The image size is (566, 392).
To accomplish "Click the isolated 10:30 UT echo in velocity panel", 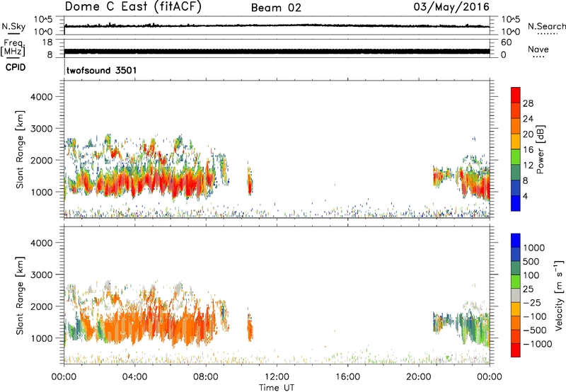I will pyautogui.click(x=250, y=328).
